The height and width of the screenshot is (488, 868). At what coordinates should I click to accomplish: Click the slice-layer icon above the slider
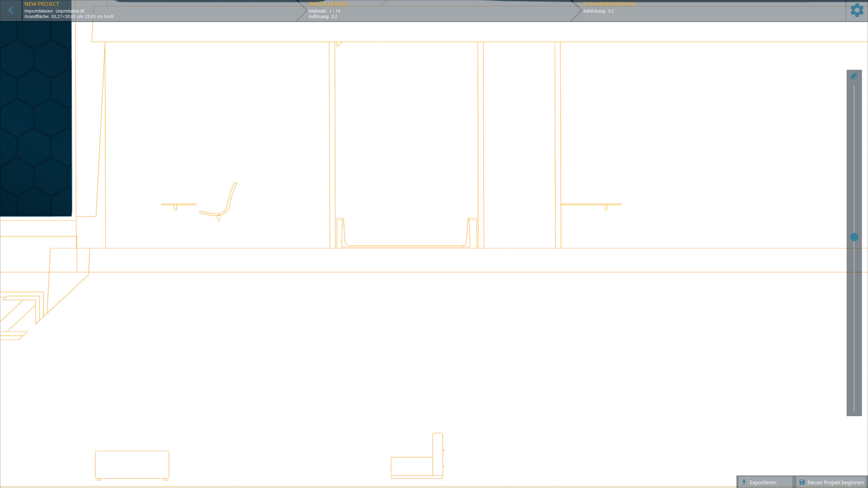[x=854, y=76]
